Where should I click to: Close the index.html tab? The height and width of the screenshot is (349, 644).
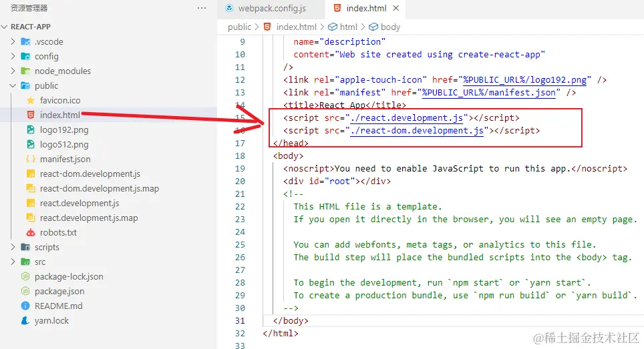point(396,8)
